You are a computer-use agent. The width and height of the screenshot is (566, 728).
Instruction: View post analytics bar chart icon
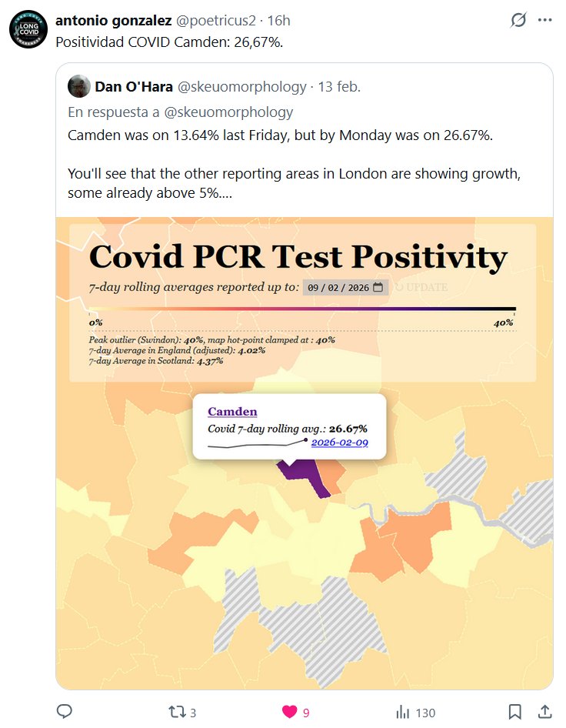[402, 712]
